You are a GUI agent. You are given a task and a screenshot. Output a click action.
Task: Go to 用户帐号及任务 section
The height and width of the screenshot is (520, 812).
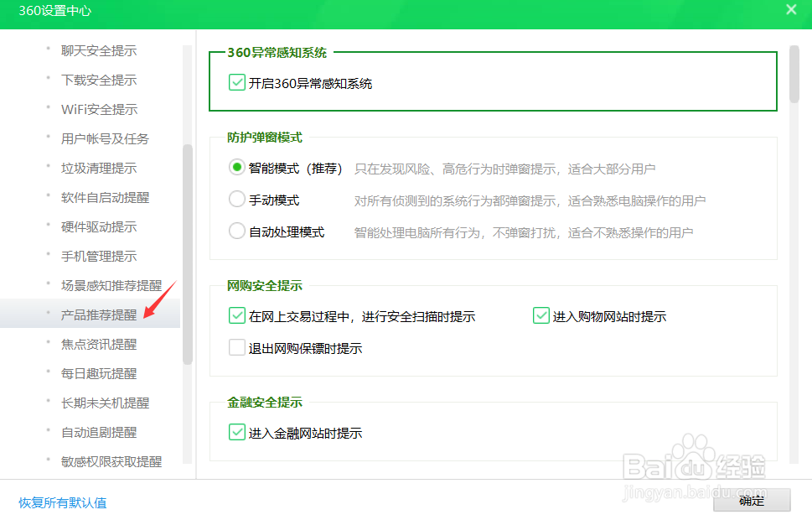[x=105, y=139]
